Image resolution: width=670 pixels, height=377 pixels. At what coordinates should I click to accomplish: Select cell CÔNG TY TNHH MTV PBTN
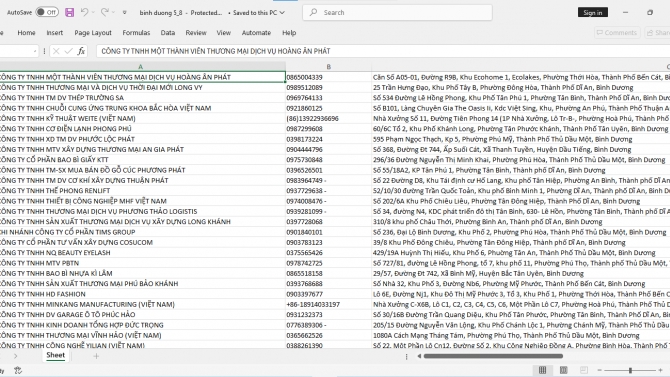pos(142,263)
